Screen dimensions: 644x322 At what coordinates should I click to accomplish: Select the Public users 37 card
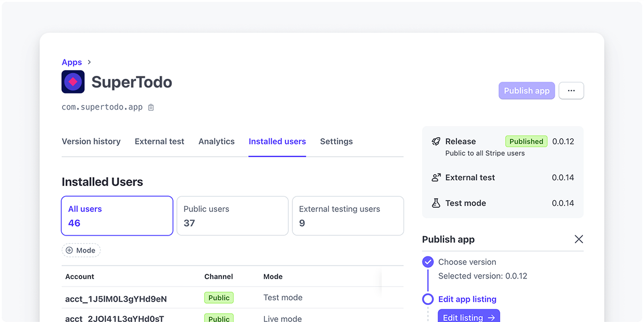pos(232,216)
